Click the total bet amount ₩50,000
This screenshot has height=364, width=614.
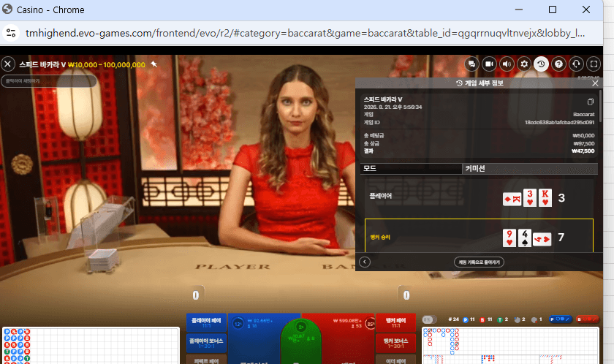click(x=583, y=135)
